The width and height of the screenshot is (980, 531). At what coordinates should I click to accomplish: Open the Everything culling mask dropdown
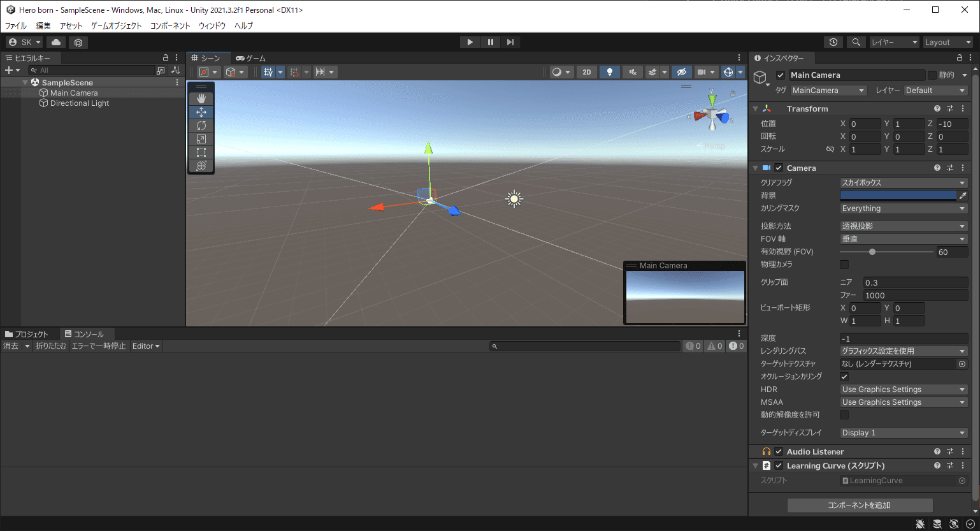tap(904, 208)
